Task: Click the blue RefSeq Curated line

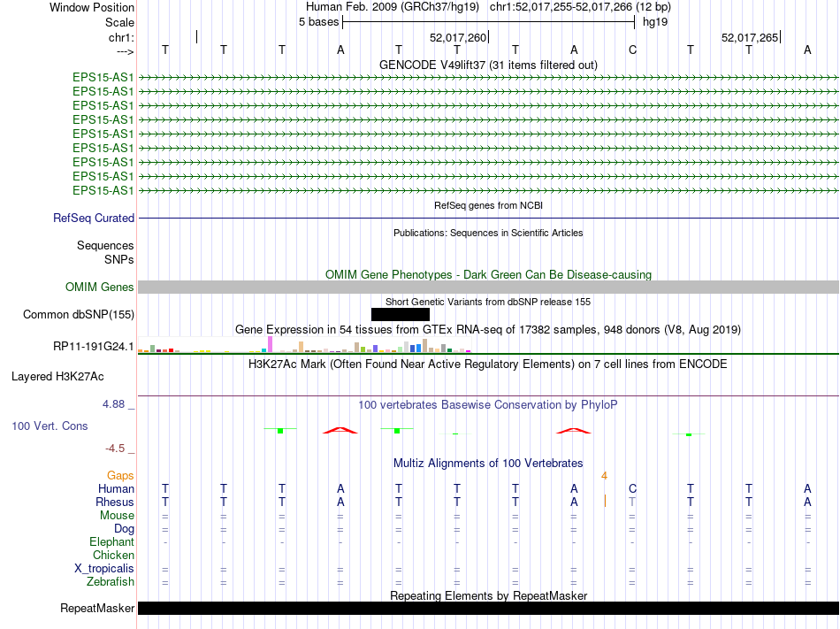Action: tap(488, 218)
